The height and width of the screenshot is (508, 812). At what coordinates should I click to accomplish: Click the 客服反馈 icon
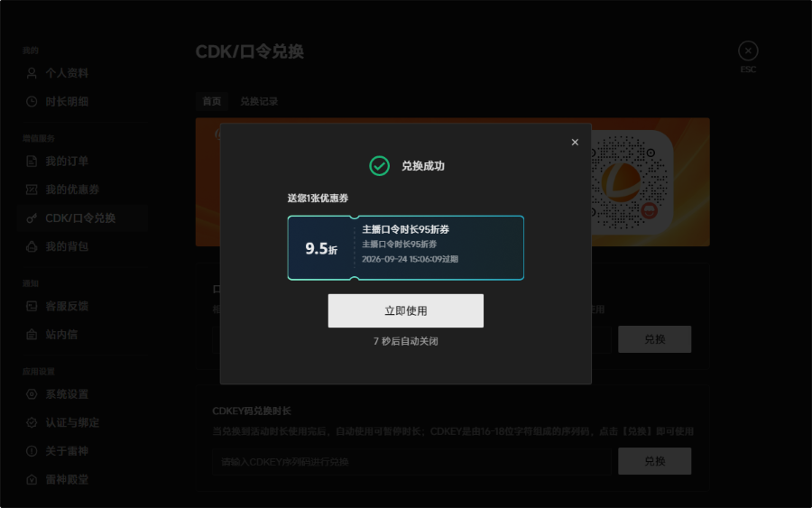(32, 306)
